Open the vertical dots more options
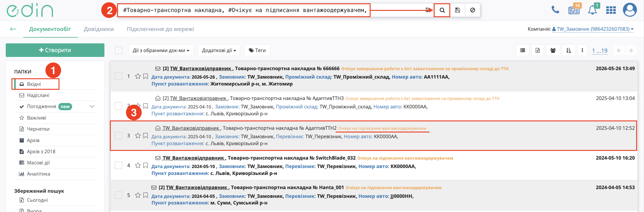This screenshot has width=644, height=212. point(582,50)
